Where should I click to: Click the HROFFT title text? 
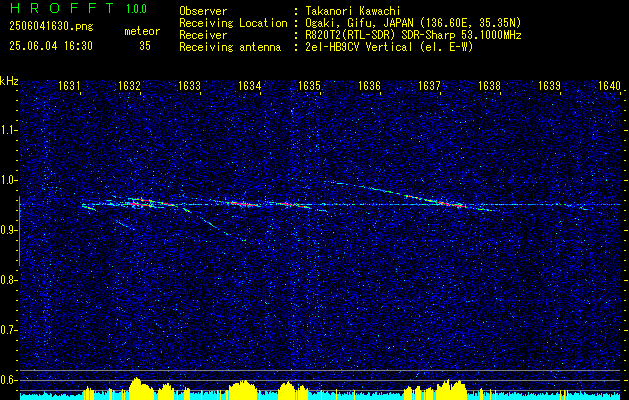(62, 8)
